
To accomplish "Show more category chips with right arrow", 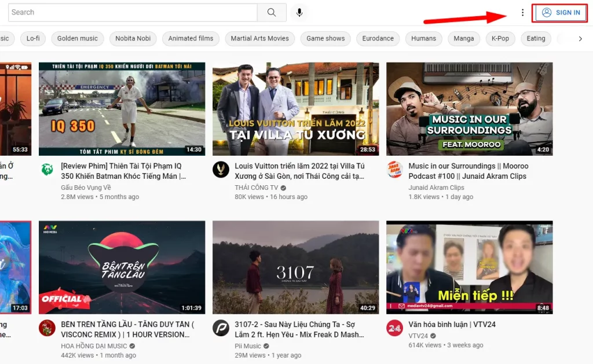I will click(580, 39).
